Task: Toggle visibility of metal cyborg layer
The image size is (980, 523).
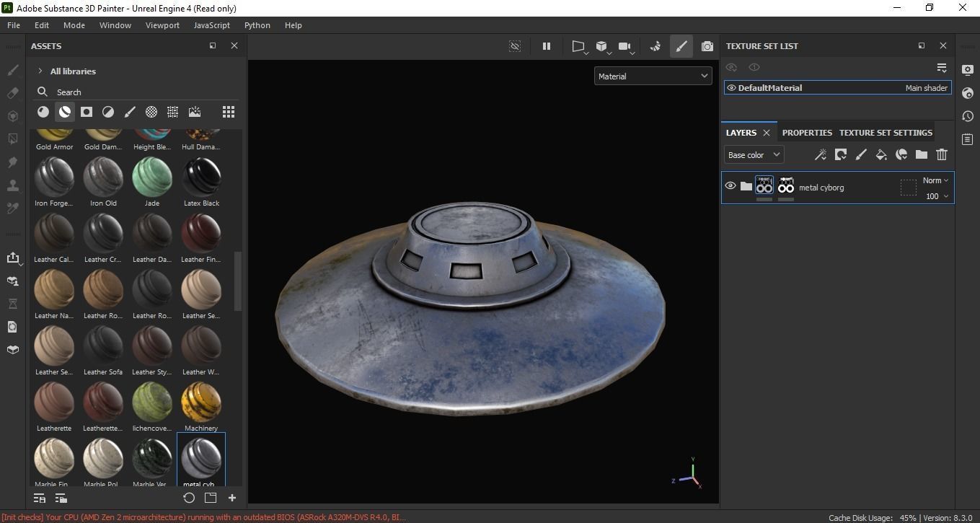Action: point(730,186)
